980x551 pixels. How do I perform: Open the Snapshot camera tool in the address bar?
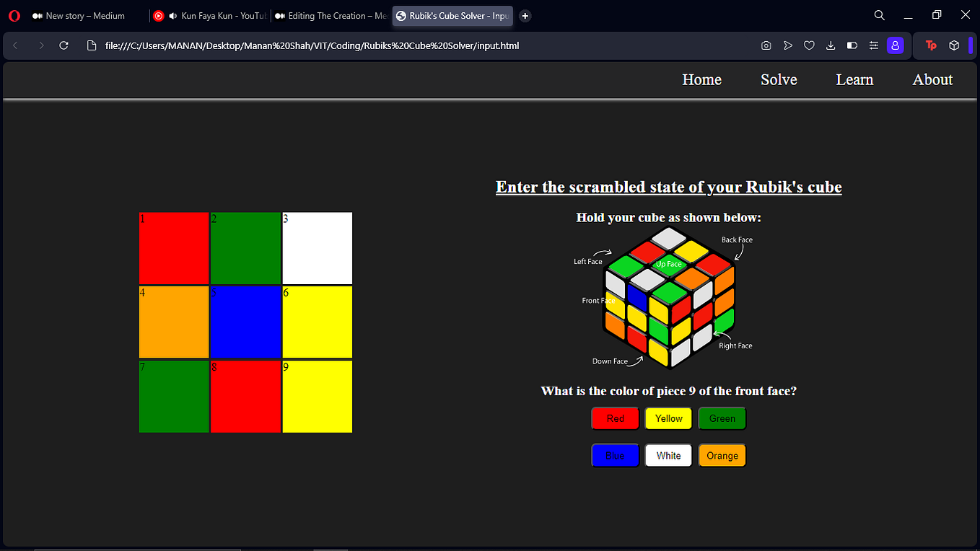pos(766,45)
